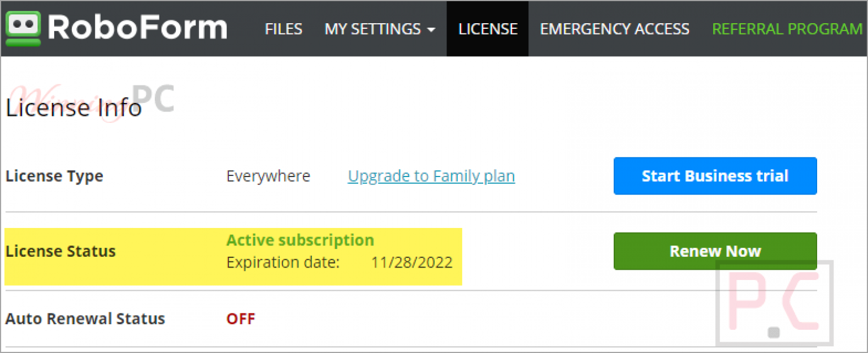Open EMERGENCY ACCESS page

click(x=614, y=29)
